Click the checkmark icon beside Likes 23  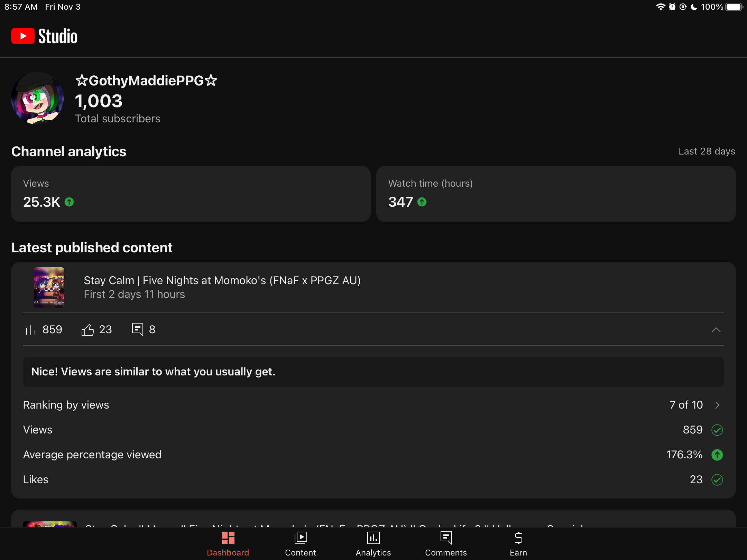pos(717,479)
